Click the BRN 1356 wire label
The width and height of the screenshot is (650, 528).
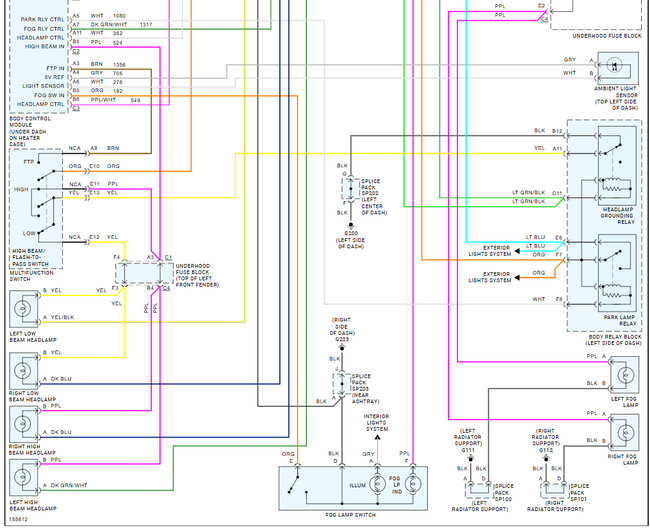tap(108, 65)
